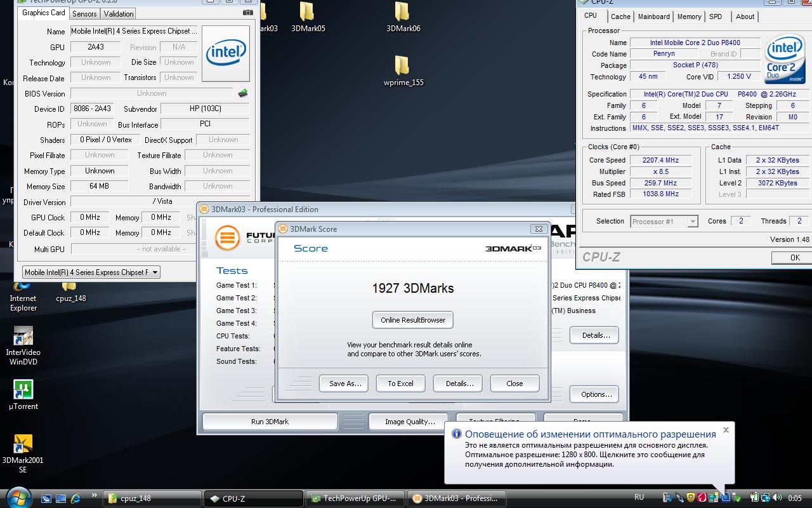Launch the 3DMark2001 SE desktop shortcut

pyautogui.click(x=23, y=454)
